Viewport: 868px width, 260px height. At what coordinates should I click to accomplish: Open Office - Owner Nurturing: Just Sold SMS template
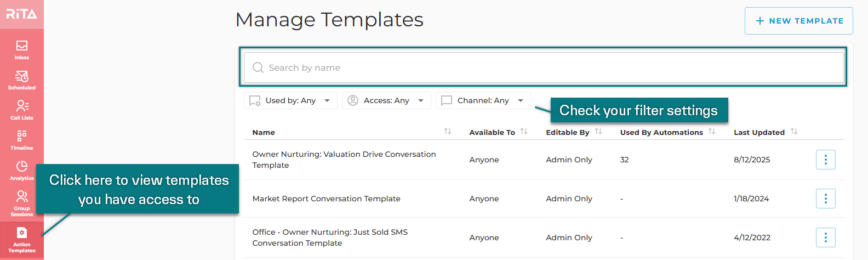tap(330, 238)
